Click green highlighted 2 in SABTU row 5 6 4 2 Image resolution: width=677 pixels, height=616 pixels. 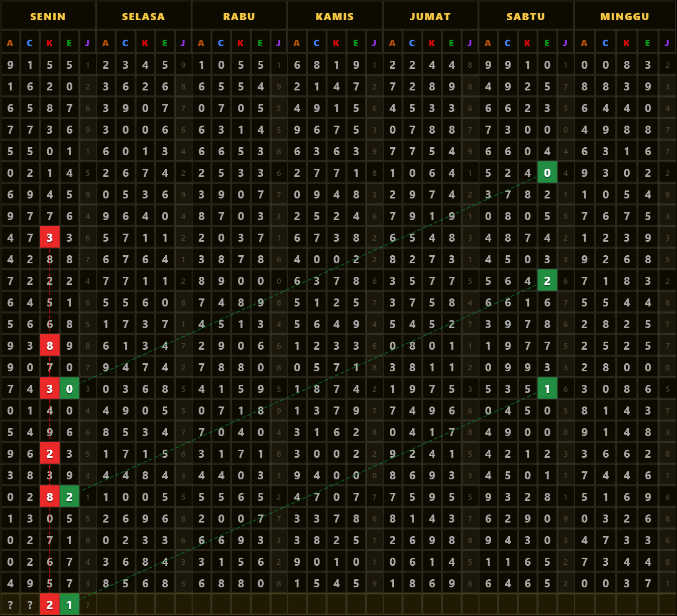(x=547, y=281)
